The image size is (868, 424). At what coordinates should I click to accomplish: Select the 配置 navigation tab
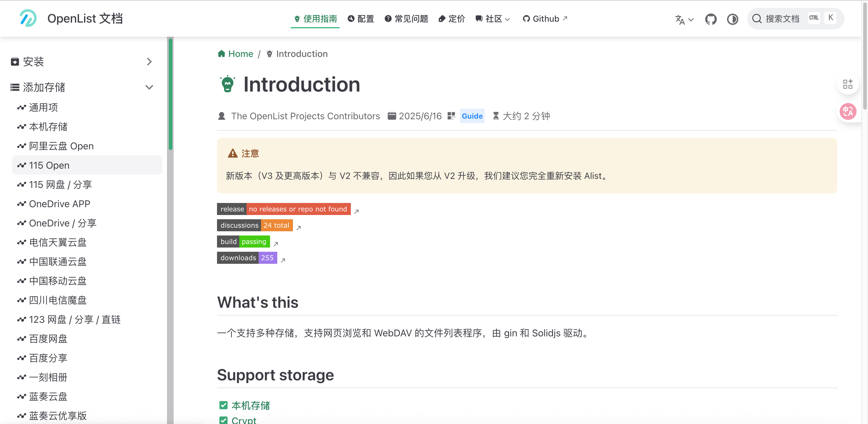coord(361,19)
